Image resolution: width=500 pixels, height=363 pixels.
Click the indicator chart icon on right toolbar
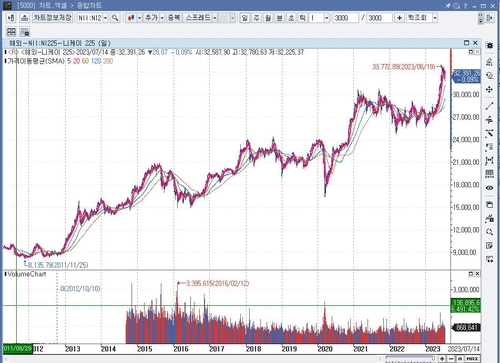pyautogui.click(x=489, y=61)
